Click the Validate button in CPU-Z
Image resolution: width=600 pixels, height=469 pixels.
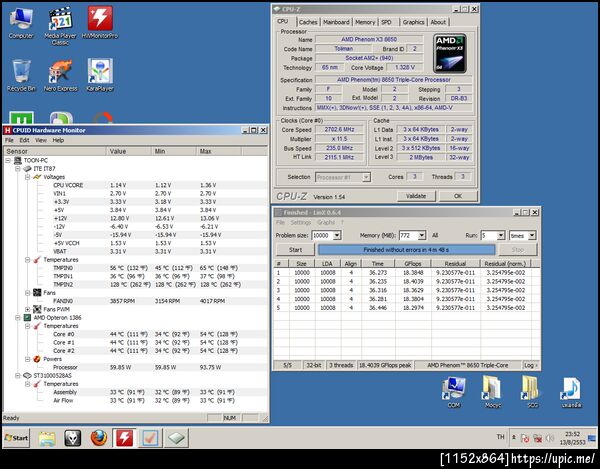point(417,196)
